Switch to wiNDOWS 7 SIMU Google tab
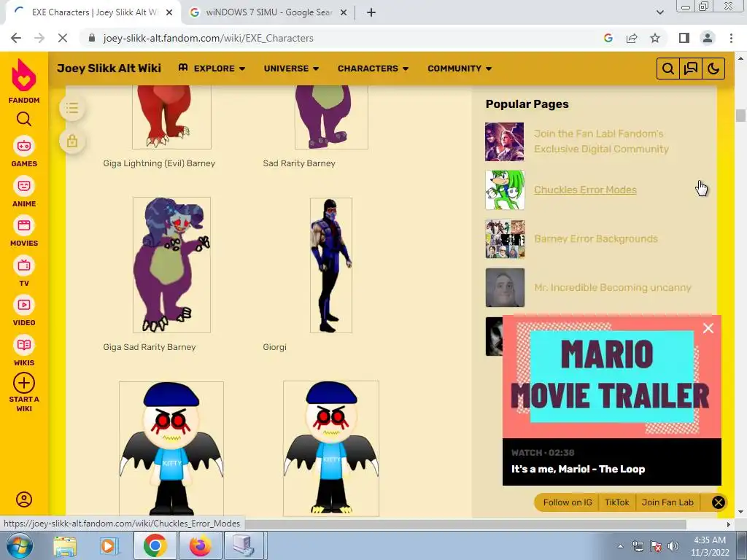Screen dimensions: 747x560 (268, 12)
